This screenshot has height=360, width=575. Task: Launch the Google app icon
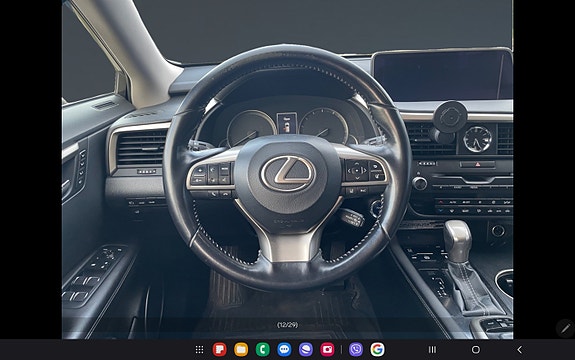(377, 350)
